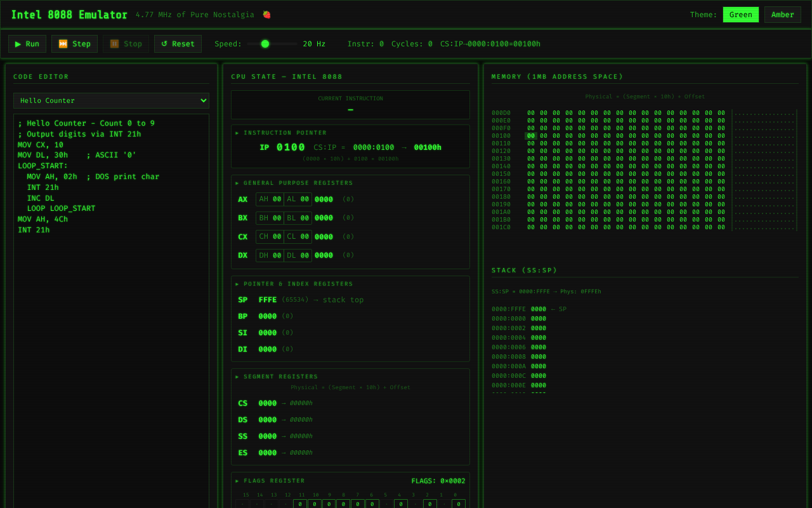Click memory row address 001C0
Viewport: 812px width, 508px height.
pos(501,227)
